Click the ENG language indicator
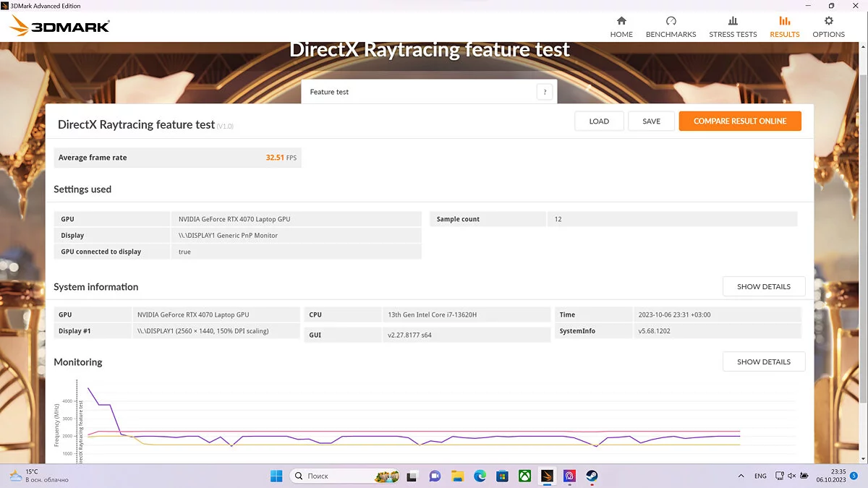This screenshot has height=488, width=868. tap(760, 476)
